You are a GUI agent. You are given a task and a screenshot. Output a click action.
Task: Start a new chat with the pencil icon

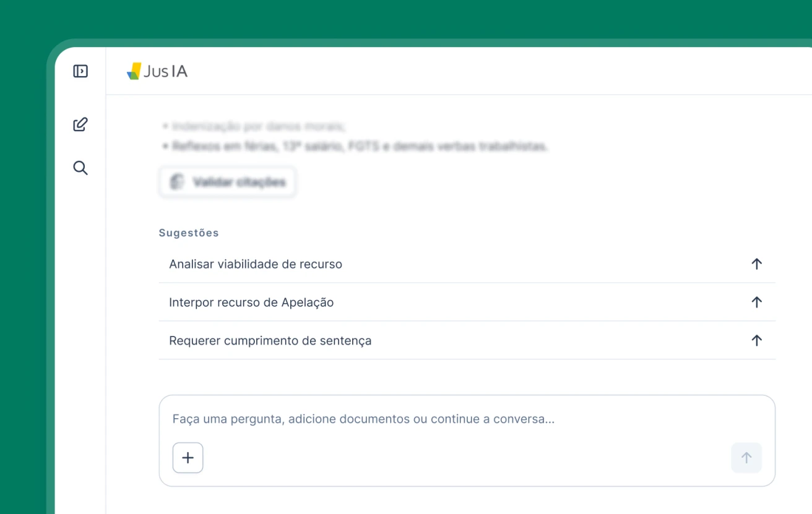click(80, 124)
